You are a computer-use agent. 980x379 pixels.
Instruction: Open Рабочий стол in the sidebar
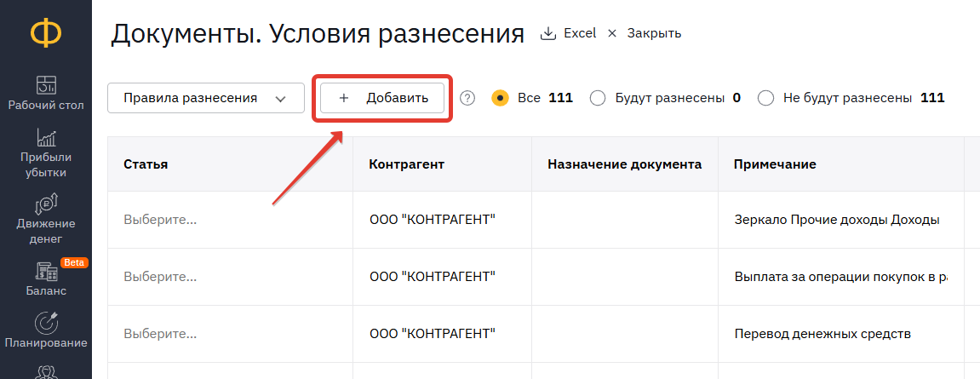tap(46, 93)
